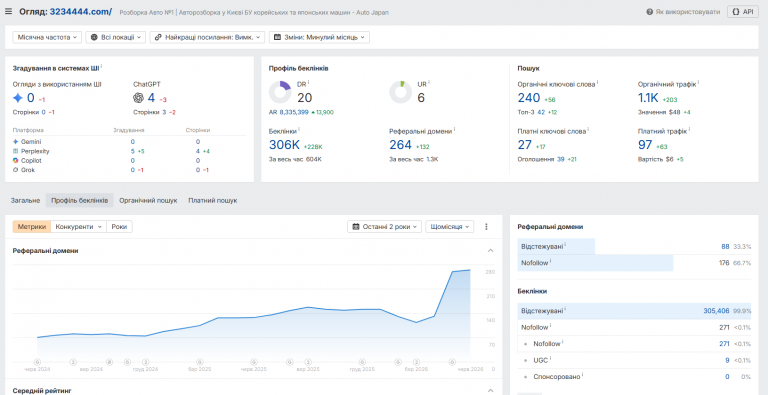Viewport: 768px width, 395px height.
Task: Click the 'Як використовувати' help link
Action: click(x=683, y=12)
